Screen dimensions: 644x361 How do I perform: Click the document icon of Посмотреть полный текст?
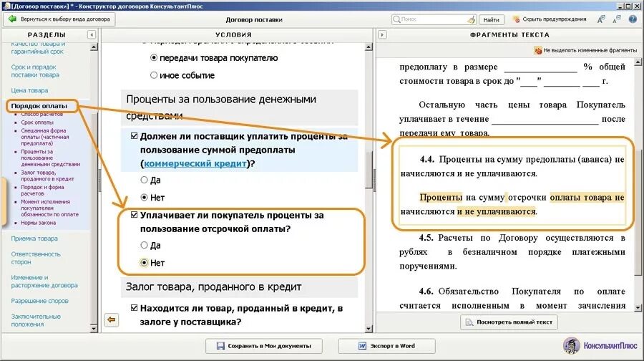coord(469,322)
